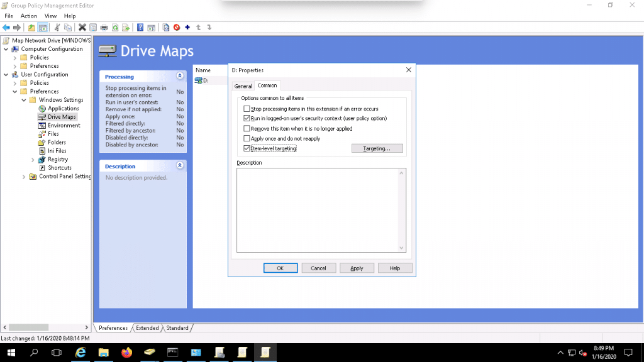
Task: Select the Common tab in Properties
Action: coord(267,85)
